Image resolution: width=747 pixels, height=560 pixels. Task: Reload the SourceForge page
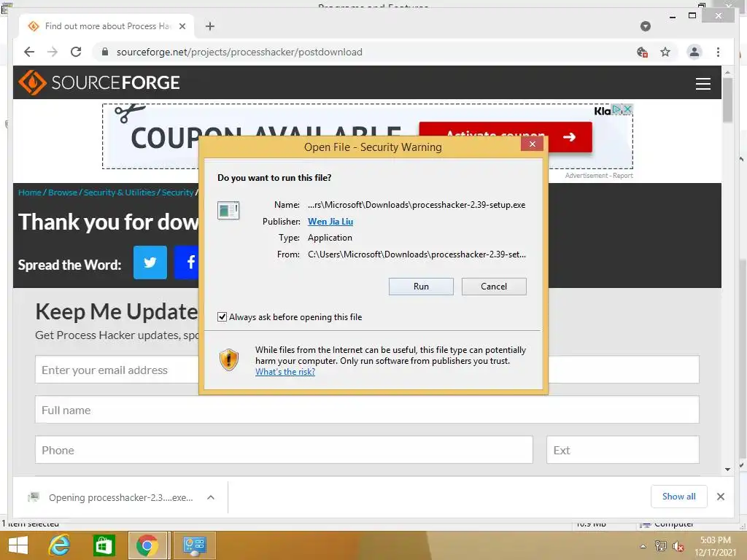tap(76, 52)
